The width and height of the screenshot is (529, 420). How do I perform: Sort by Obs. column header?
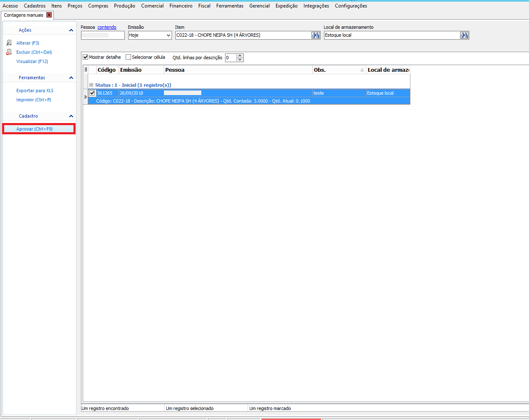point(339,70)
